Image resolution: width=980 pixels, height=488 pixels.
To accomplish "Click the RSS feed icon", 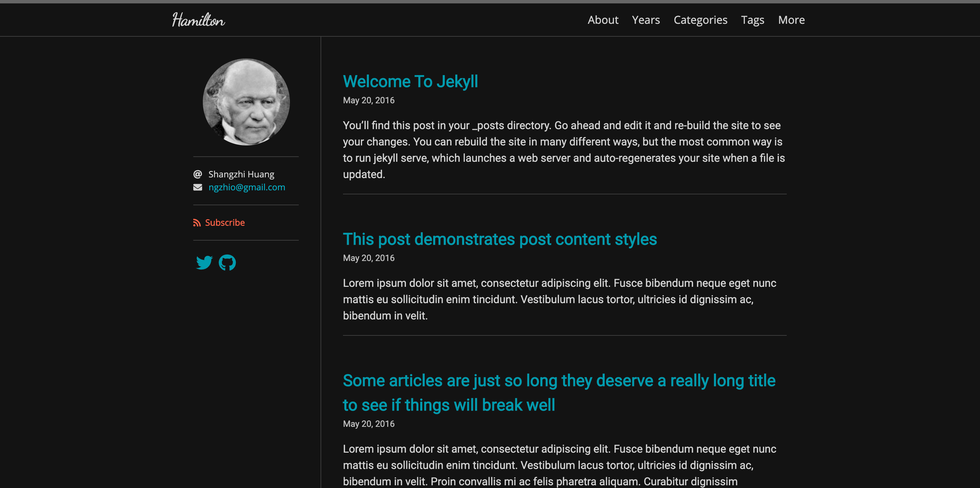I will [x=197, y=223].
